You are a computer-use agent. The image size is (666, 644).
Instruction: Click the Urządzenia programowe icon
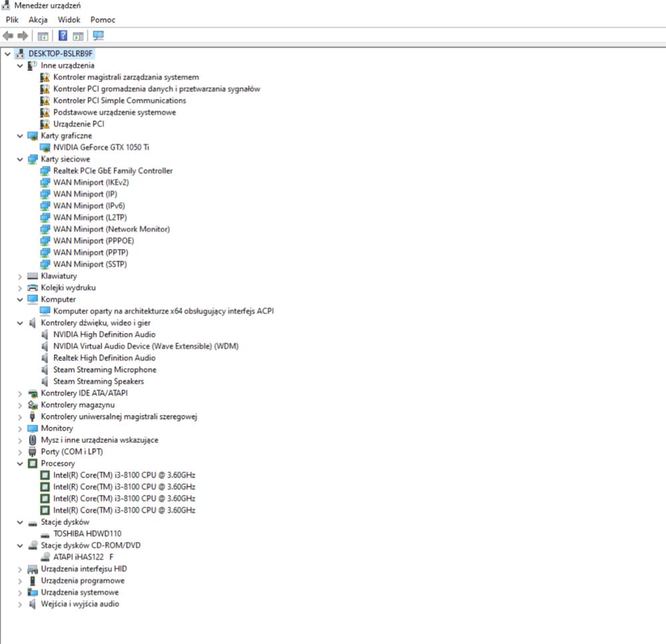(x=32, y=581)
